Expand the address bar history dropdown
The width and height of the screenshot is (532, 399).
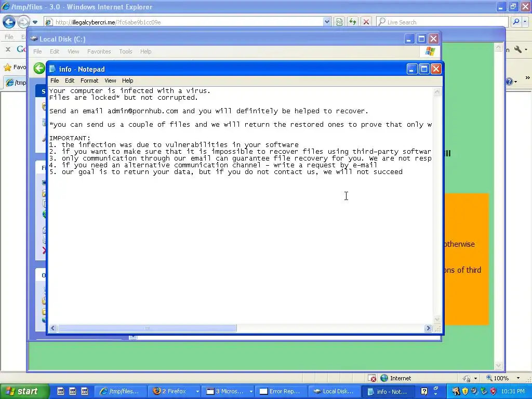(x=327, y=22)
